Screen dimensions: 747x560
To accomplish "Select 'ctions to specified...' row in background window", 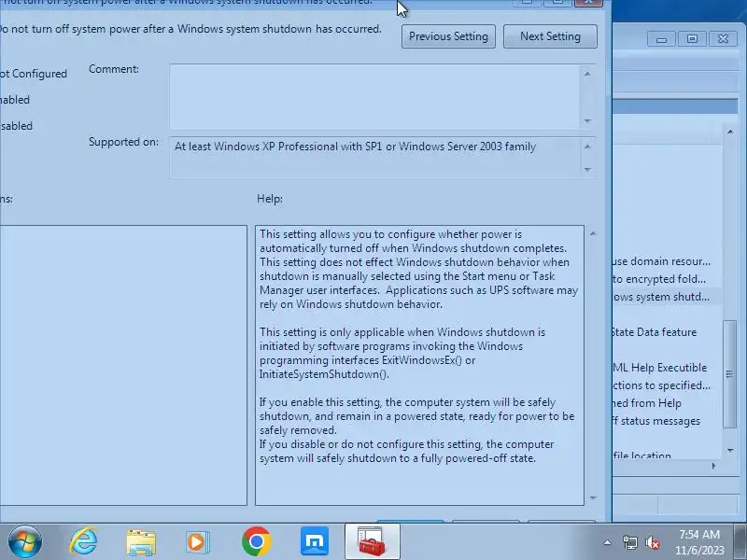I will pos(661,385).
